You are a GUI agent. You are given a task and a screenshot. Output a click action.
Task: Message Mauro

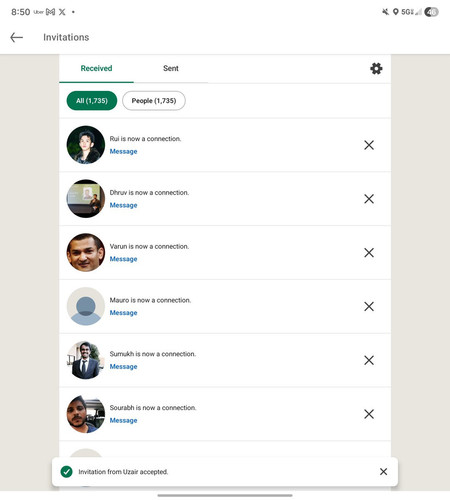(123, 313)
